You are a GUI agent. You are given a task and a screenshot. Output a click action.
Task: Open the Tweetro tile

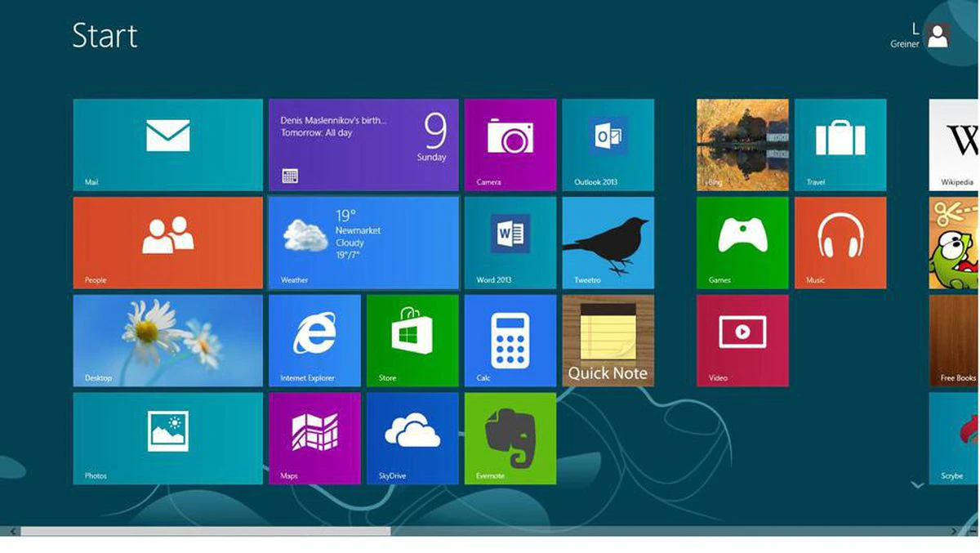pyautogui.click(x=608, y=242)
